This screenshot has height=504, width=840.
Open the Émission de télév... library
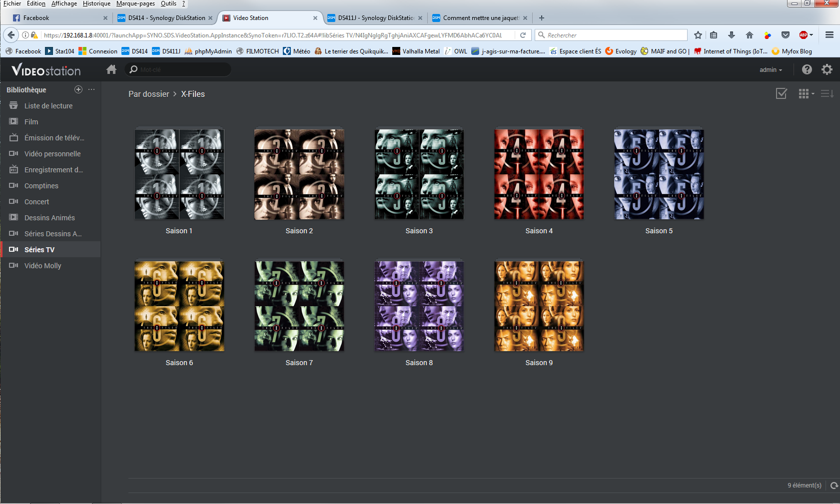coord(50,137)
